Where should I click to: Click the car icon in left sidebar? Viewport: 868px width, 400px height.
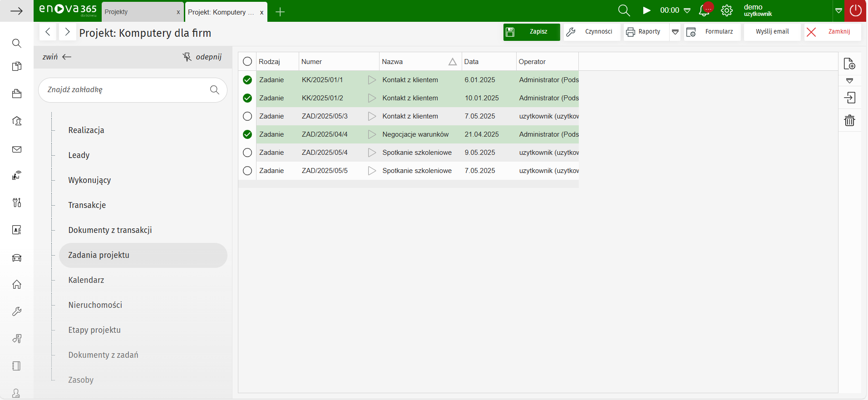pyautogui.click(x=17, y=258)
